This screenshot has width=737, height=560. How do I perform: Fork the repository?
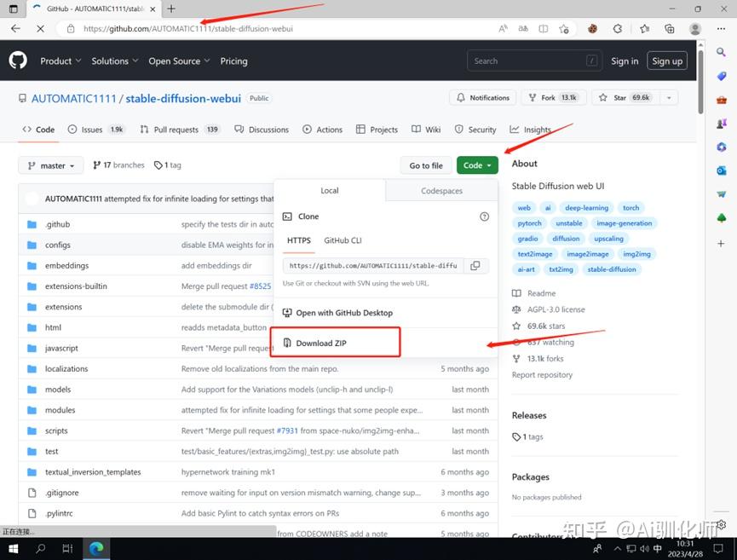(554, 98)
